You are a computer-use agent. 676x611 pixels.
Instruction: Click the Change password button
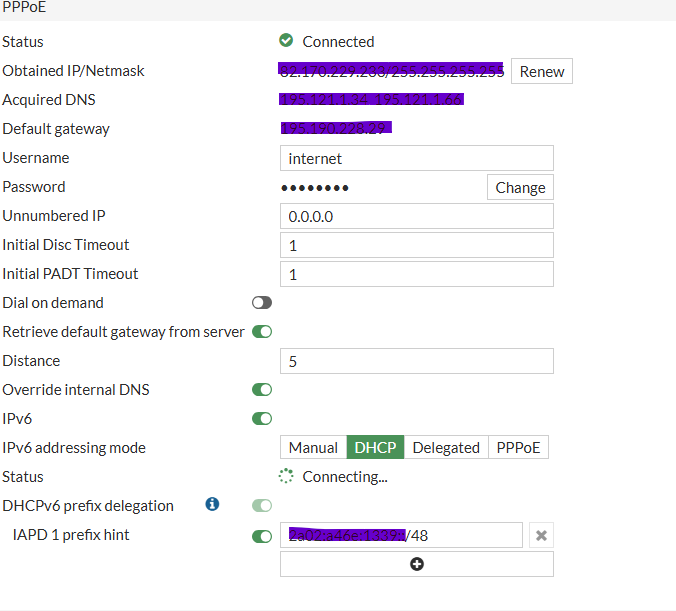point(520,187)
